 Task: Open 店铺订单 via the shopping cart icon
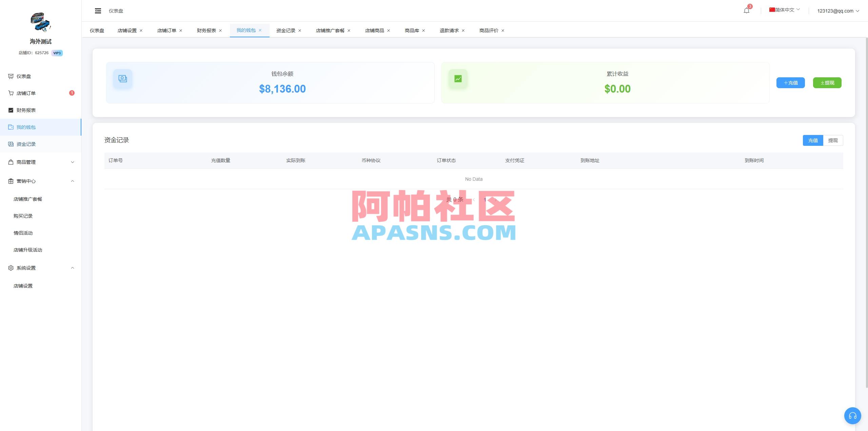tap(11, 93)
